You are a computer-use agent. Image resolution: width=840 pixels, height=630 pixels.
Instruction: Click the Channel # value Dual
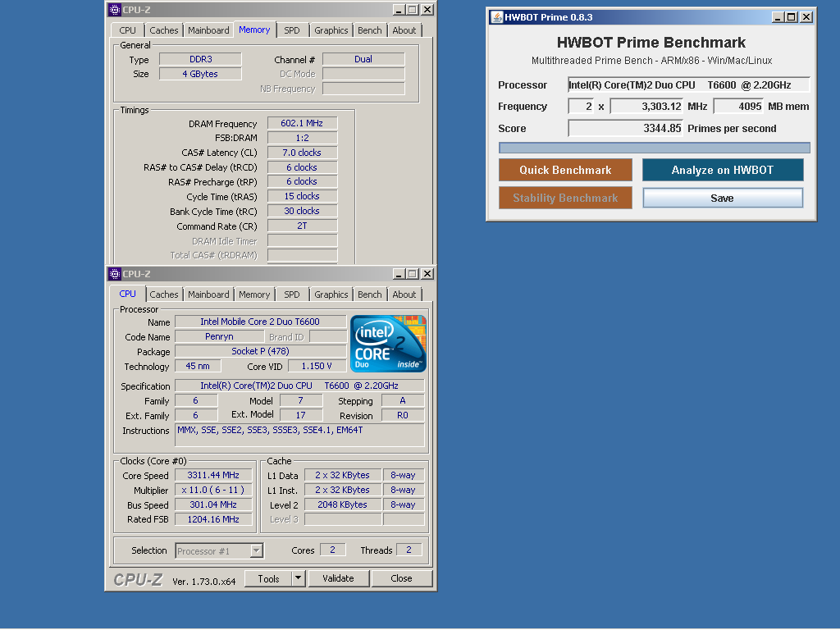click(x=363, y=59)
